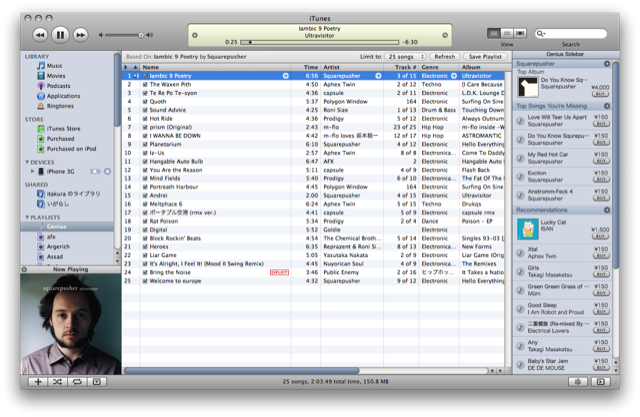Collapse the Playlists section in sidebar

[27, 216]
